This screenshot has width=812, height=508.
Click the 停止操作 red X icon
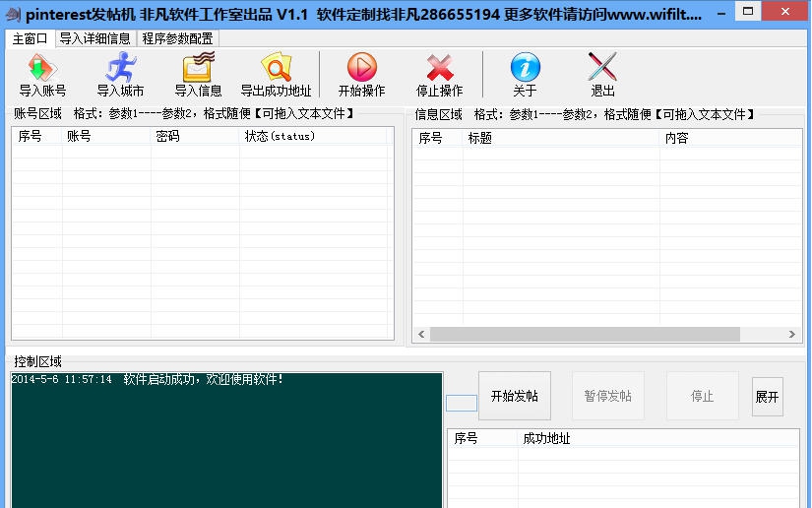click(x=440, y=68)
